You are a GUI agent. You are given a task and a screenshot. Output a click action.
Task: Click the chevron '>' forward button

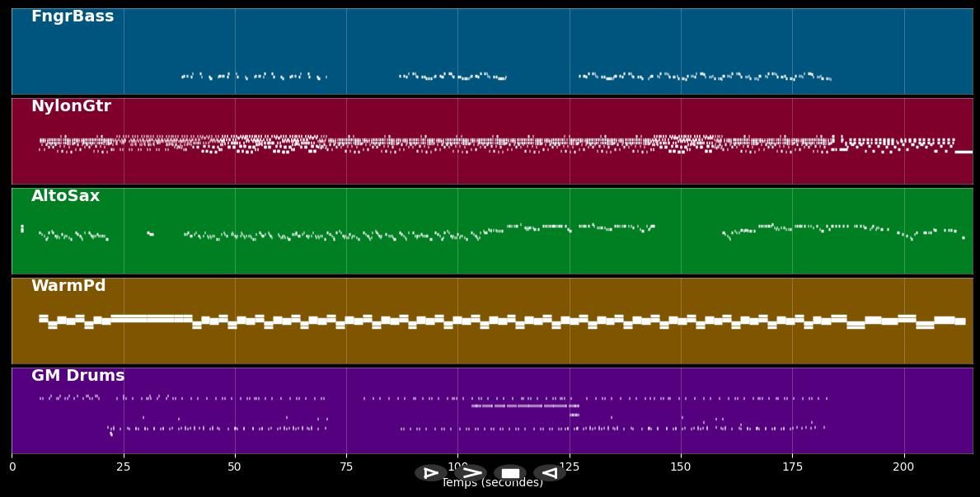[472, 473]
